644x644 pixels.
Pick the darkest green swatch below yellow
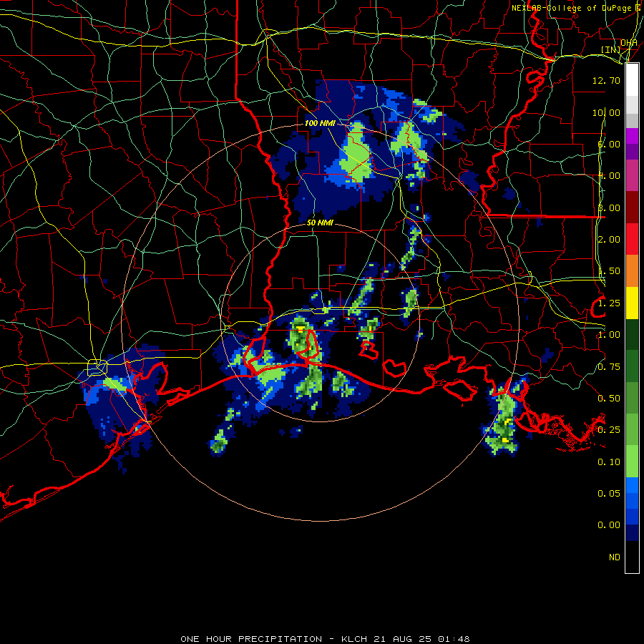632,334
